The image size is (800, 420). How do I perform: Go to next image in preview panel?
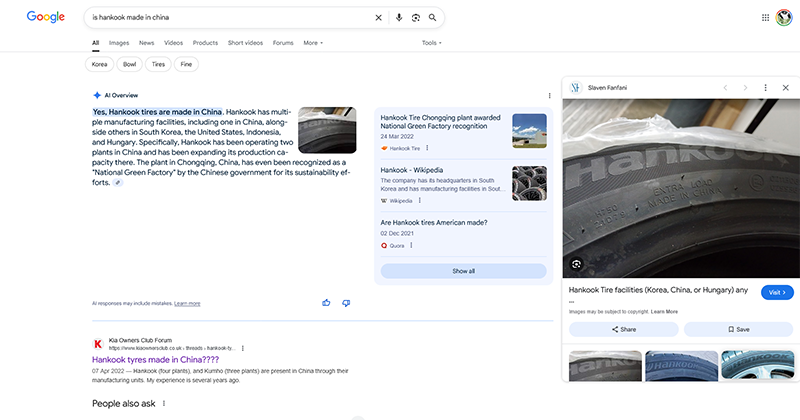tap(745, 88)
